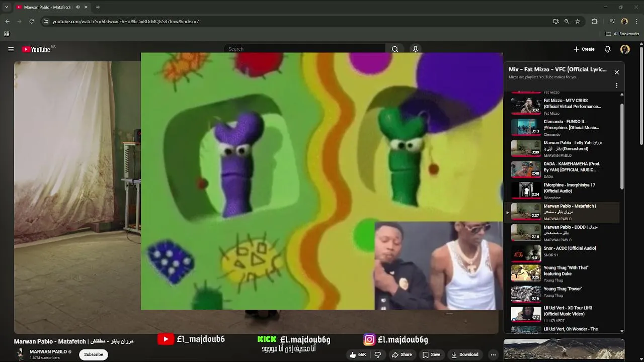Reload the page
This screenshot has height=362, width=644.
(31, 22)
